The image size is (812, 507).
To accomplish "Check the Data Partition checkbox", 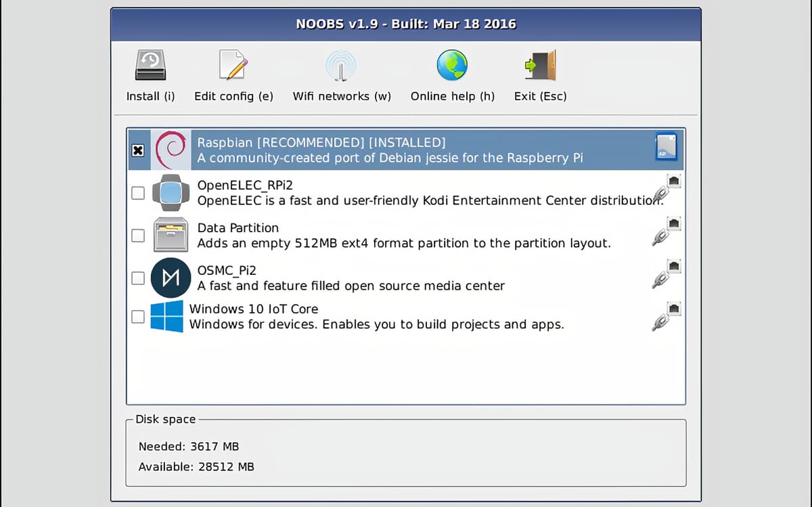I will click(x=137, y=236).
